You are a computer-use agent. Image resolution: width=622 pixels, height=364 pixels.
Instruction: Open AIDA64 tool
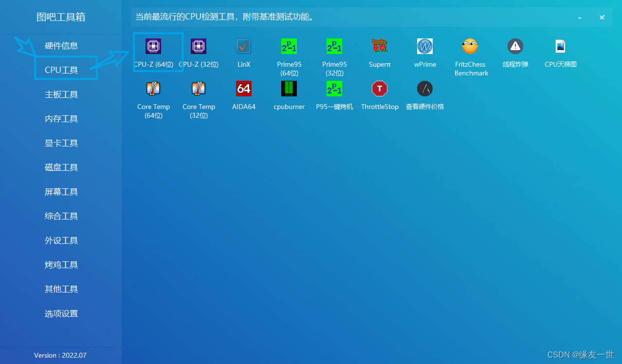[x=244, y=96]
